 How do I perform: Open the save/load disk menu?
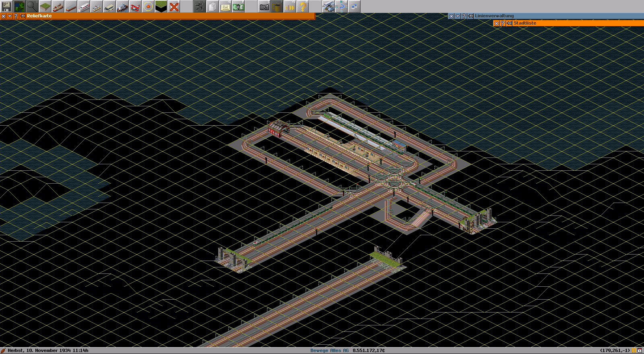pos(6,6)
